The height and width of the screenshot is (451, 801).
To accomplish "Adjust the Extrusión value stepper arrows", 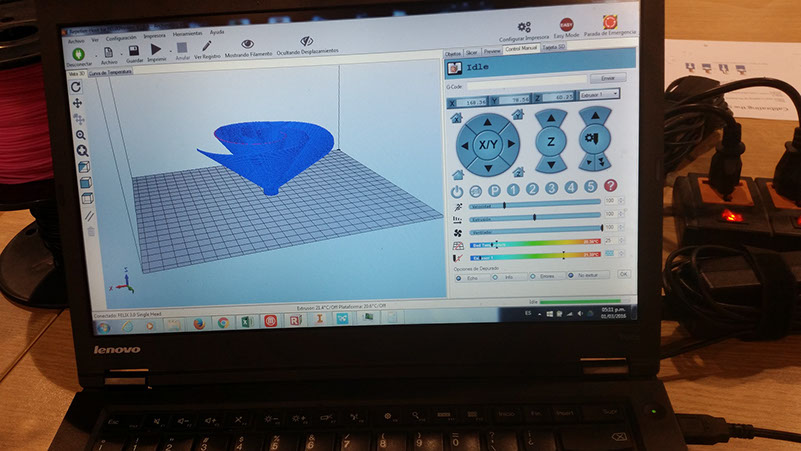I will pyautogui.click(x=622, y=214).
